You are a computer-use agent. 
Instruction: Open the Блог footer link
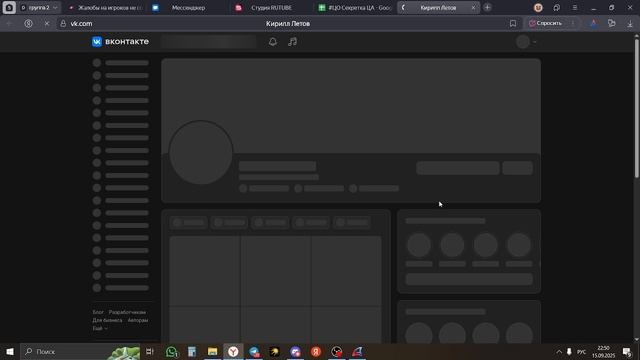point(98,312)
